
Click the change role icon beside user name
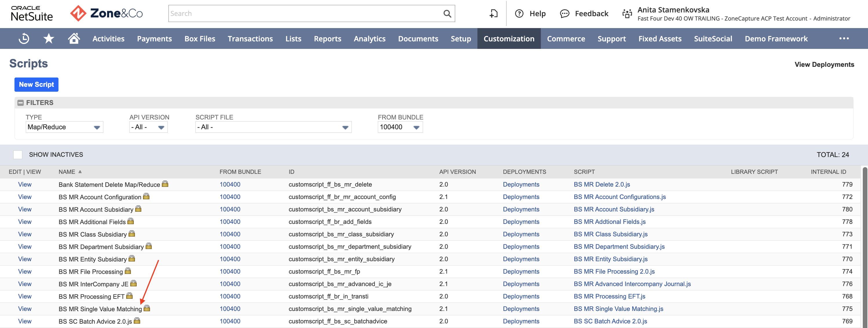coord(627,14)
